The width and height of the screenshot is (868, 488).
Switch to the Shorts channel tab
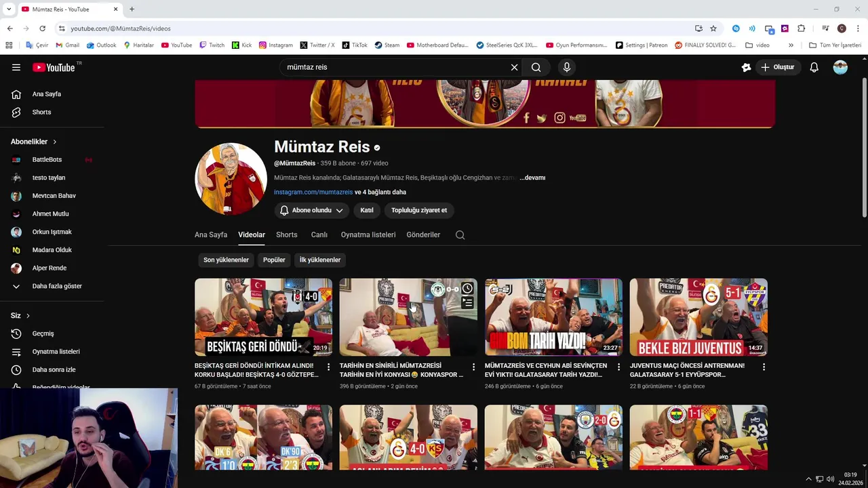click(x=287, y=235)
